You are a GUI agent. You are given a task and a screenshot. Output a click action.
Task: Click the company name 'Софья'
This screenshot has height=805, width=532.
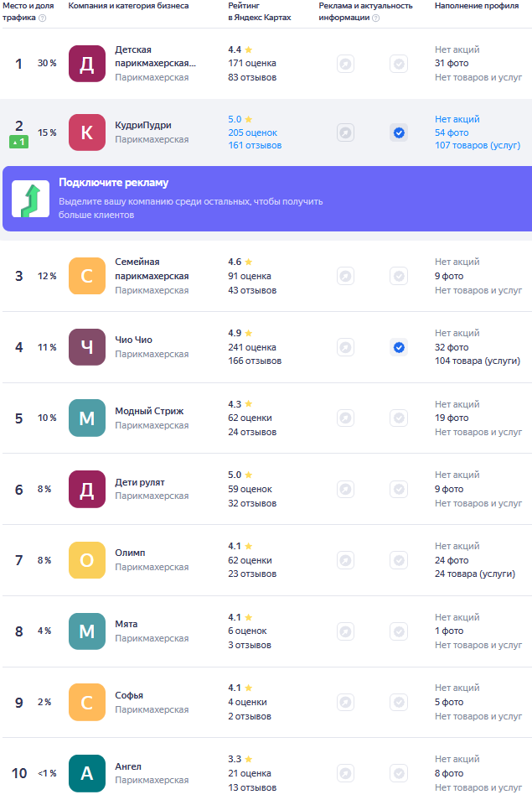pos(129,695)
